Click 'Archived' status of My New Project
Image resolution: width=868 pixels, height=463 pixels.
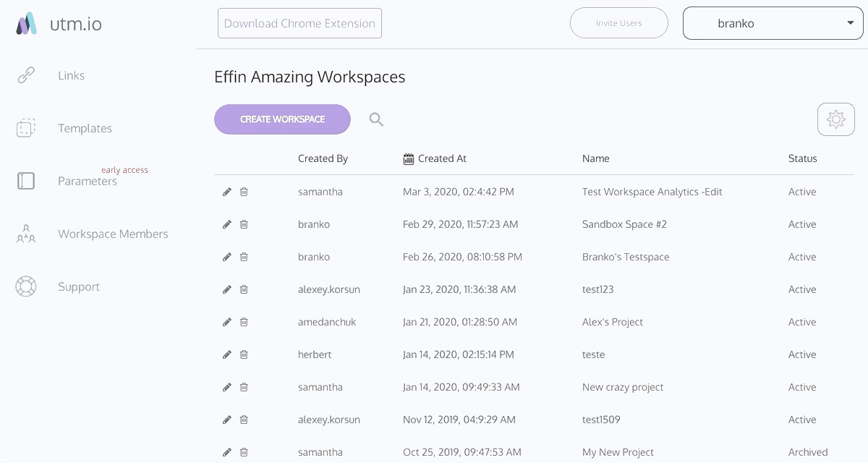(x=808, y=452)
